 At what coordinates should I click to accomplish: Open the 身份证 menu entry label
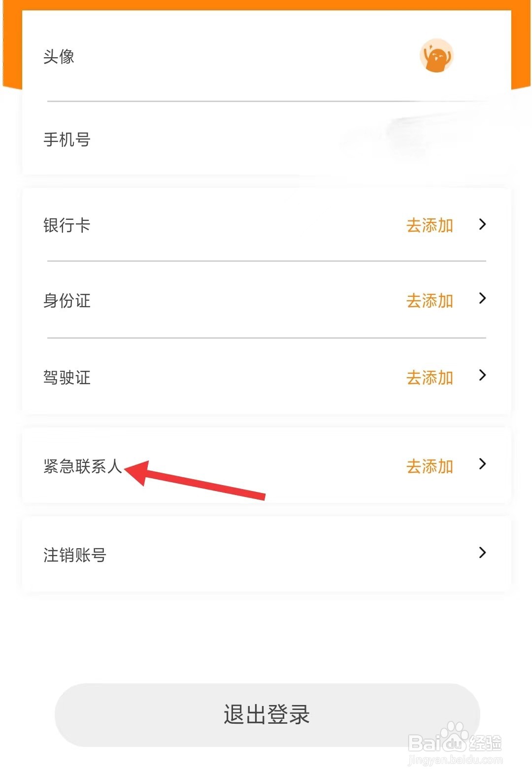[x=66, y=300]
